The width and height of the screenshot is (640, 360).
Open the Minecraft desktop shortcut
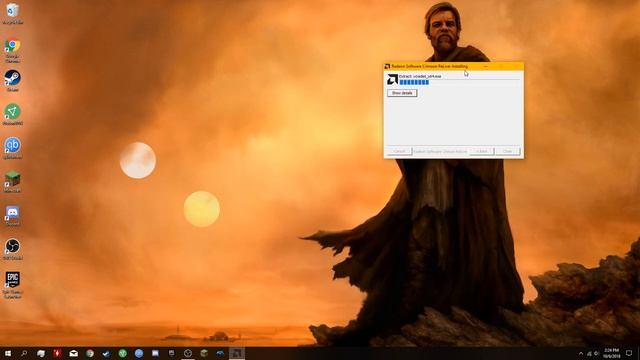click(x=13, y=181)
